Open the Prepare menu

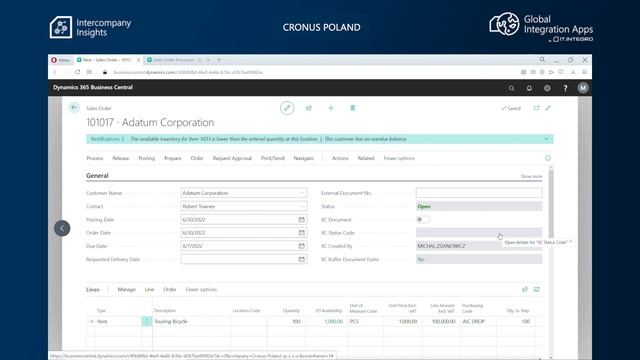[173, 158]
